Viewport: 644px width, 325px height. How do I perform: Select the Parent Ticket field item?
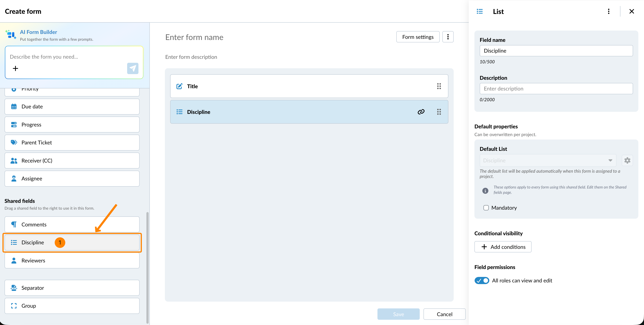point(72,143)
